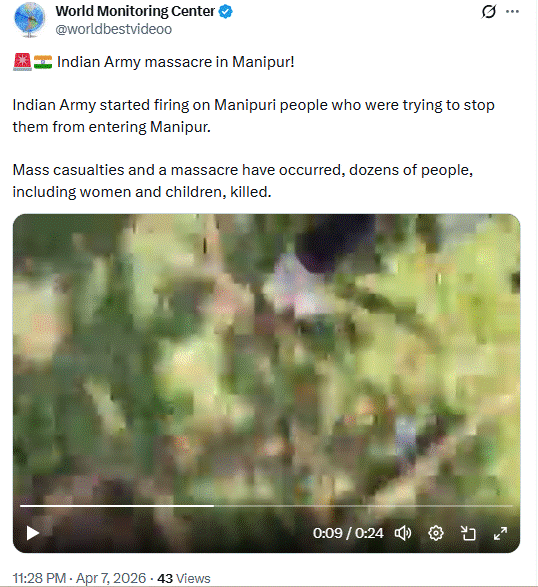Click the India flag emoji
Image resolution: width=538 pixels, height=587 pixels.
[43, 62]
